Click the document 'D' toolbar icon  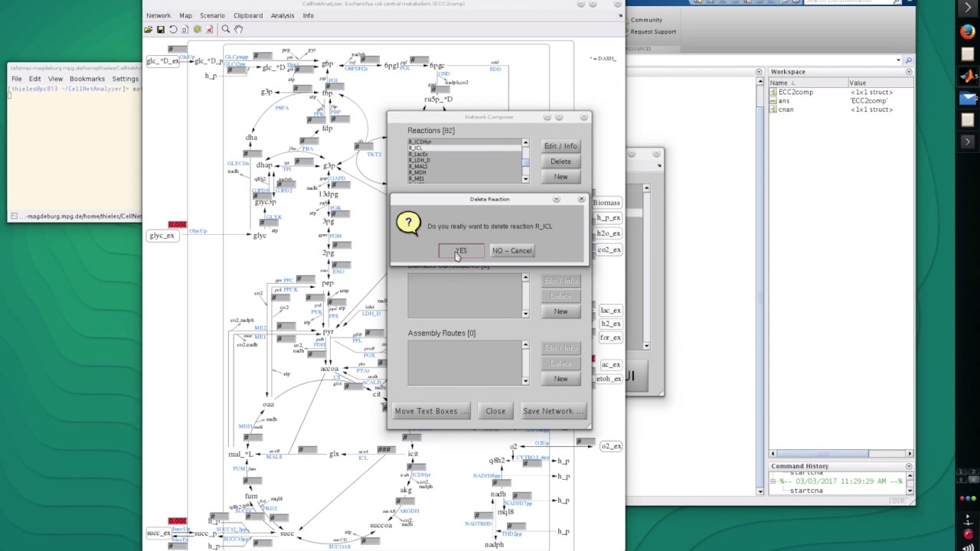coord(185,29)
